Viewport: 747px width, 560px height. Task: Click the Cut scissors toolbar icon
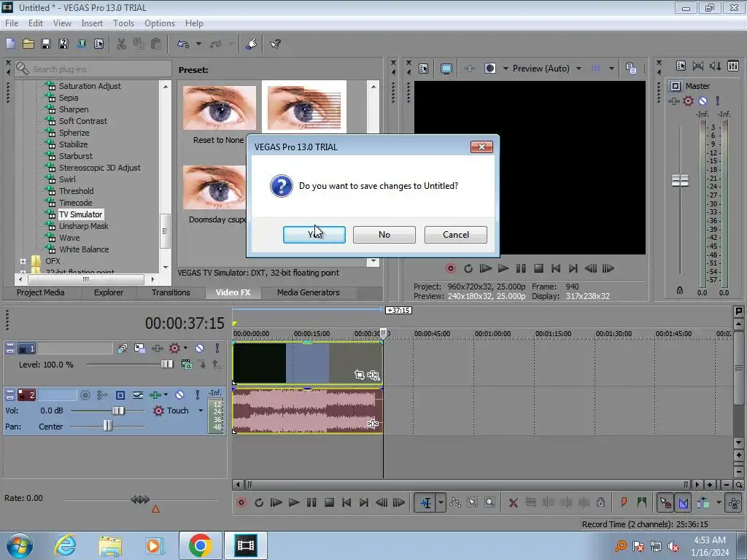coord(122,44)
